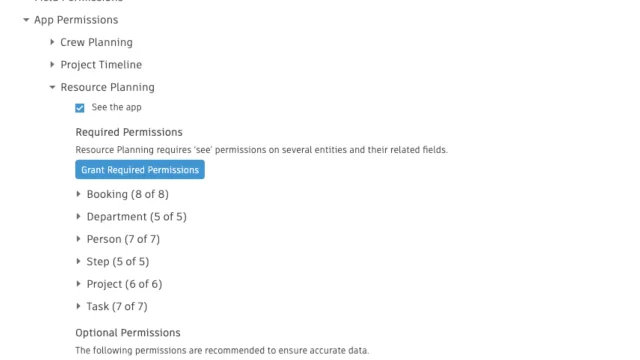
Task: Expand the Task (7 of 7) arrow
Action: tap(78, 306)
